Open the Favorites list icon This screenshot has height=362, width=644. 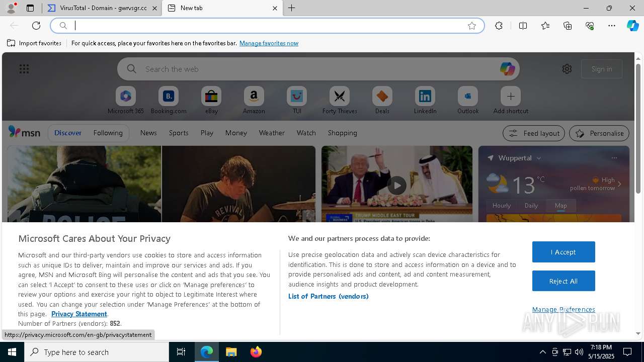tap(545, 26)
